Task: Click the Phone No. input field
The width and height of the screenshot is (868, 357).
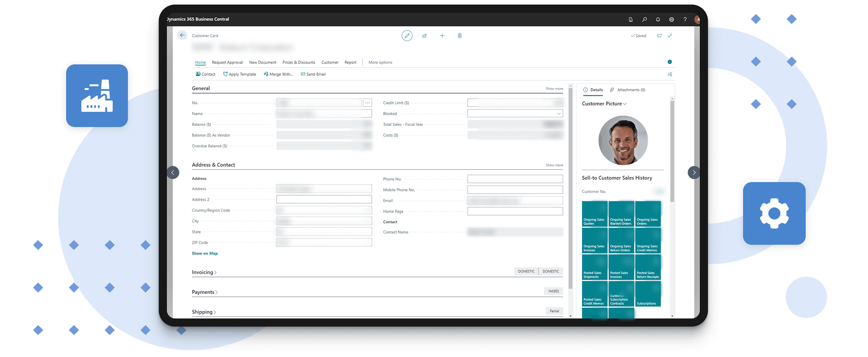Action: tap(515, 179)
